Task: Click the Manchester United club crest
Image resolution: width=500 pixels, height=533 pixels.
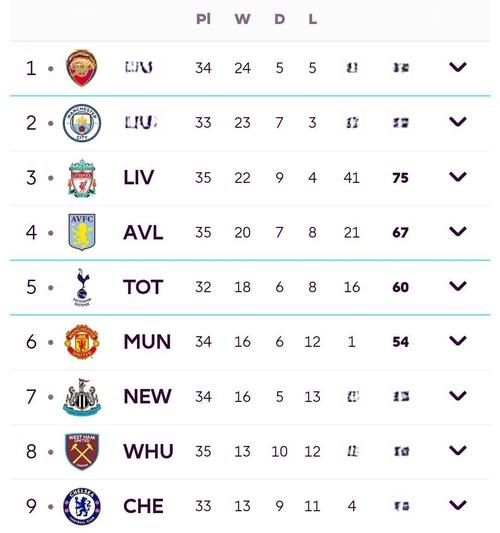Action: point(82,342)
